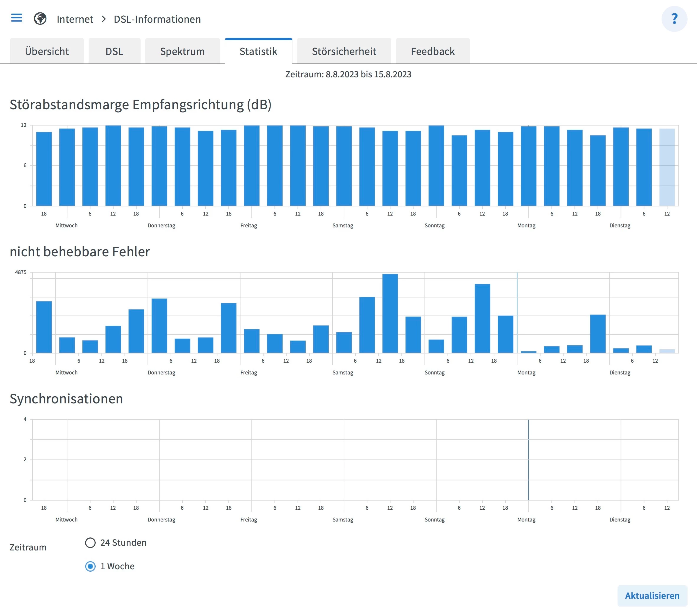
Task: Click the DSL-Informationen breadcrumb text
Action: (x=157, y=19)
